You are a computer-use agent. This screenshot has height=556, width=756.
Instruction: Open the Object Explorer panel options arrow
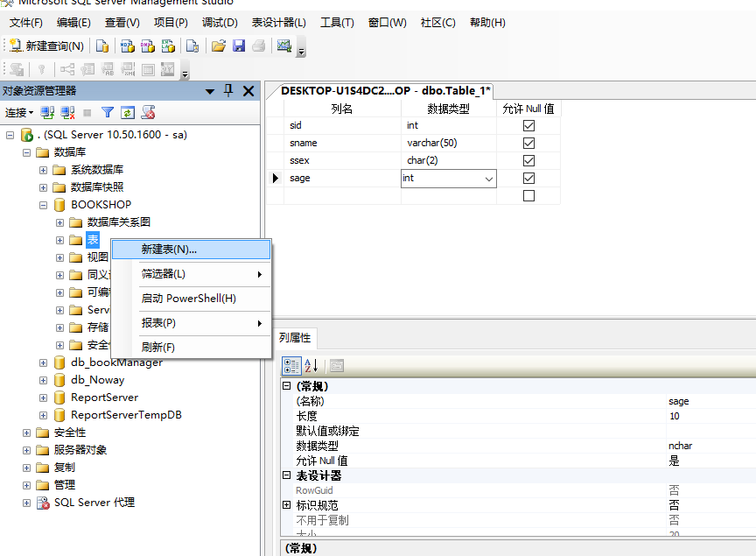pyautogui.click(x=210, y=91)
